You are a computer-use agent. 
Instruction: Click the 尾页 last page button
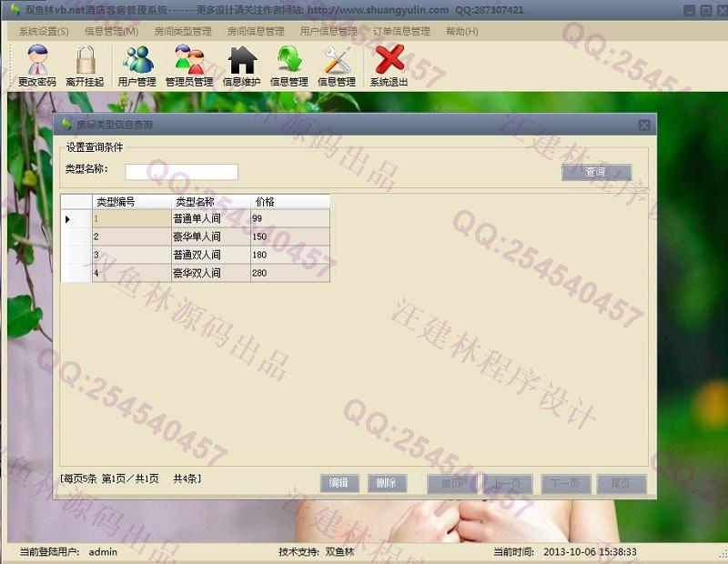click(x=622, y=484)
